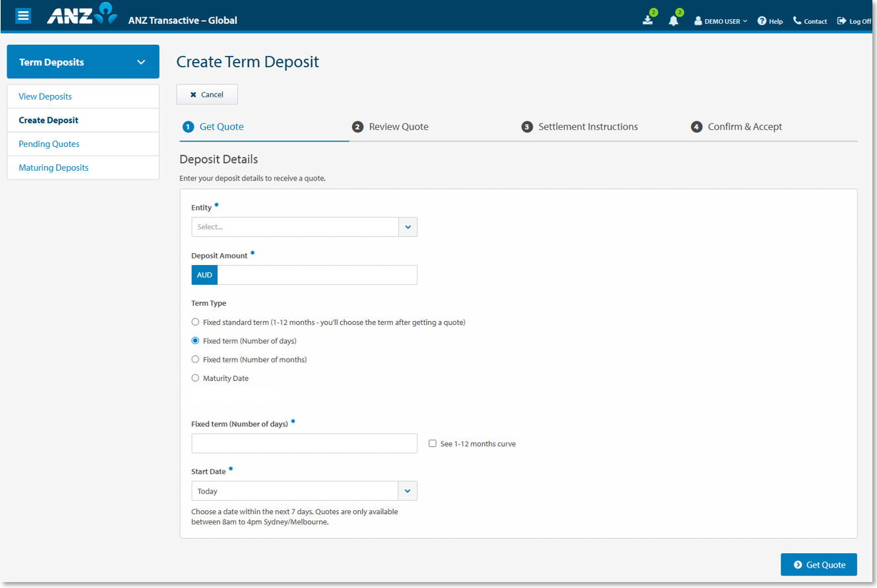
Task: Switch to the Review Quote step
Action: click(398, 126)
